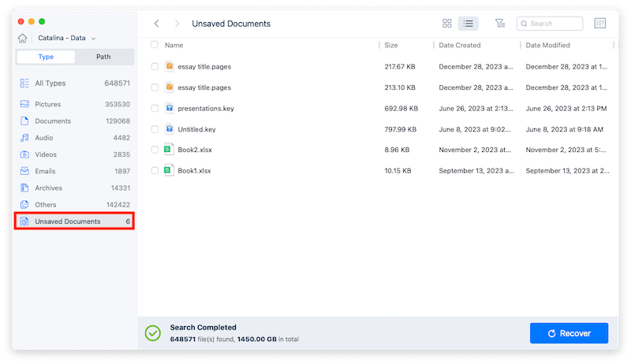Viewport: 631px width, 364px height.
Task: Click the Videos category icon
Action: 24,154
